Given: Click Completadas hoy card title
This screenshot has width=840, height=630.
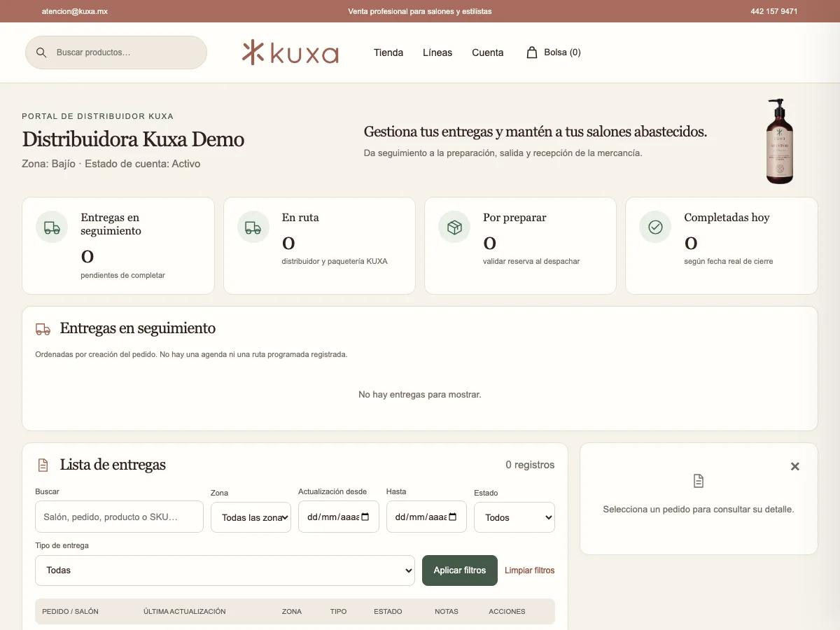Looking at the screenshot, I should 727,218.
